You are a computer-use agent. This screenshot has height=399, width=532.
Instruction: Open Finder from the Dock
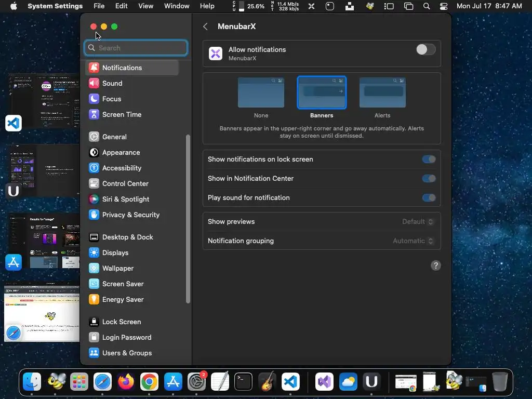32,382
